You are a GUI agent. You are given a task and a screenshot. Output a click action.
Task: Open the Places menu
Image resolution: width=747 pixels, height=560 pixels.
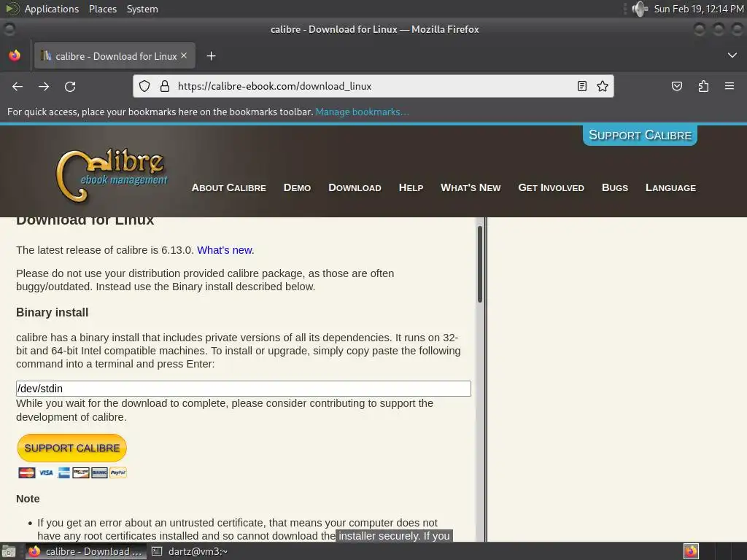pyautogui.click(x=103, y=9)
